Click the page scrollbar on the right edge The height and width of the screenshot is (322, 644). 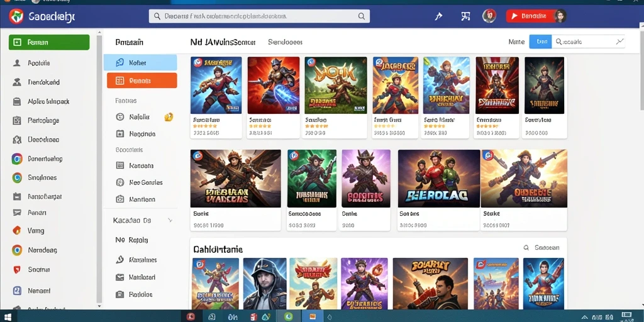[641, 70]
